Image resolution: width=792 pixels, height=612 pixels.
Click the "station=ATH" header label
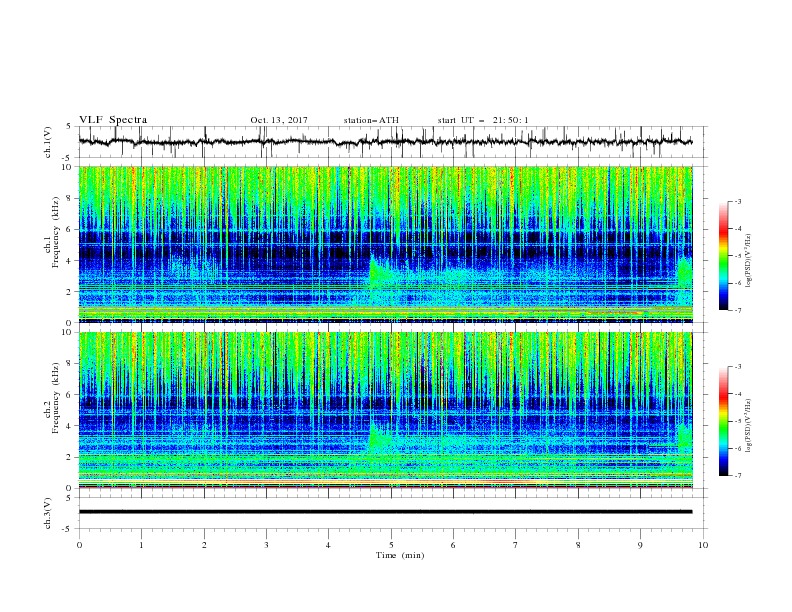coord(371,120)
